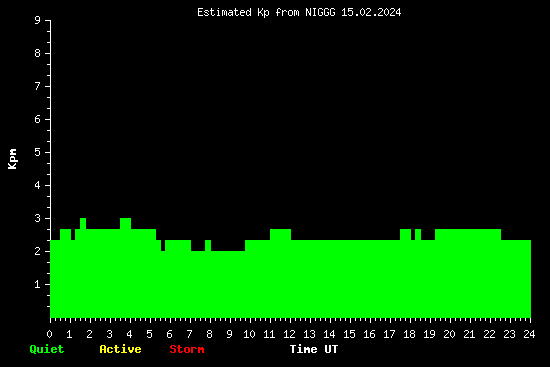Image resolution: width=550 pixels, height=367 pixels.
Task: Click the Kp value 5 on the y-axis
Action: 38,152
